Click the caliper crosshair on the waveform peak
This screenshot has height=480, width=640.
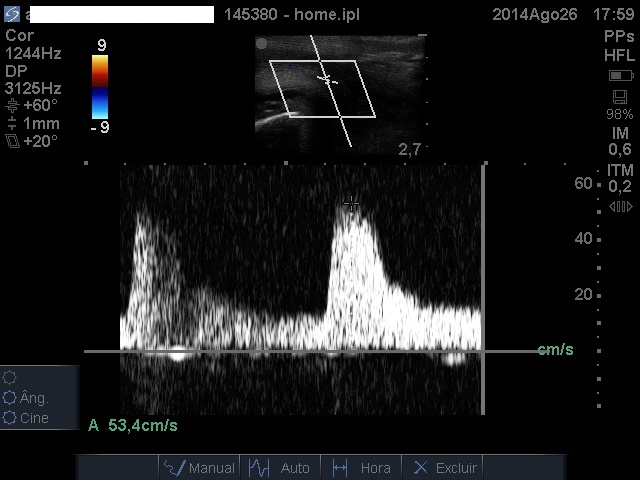pyautogui.click(x=351, y=203)
